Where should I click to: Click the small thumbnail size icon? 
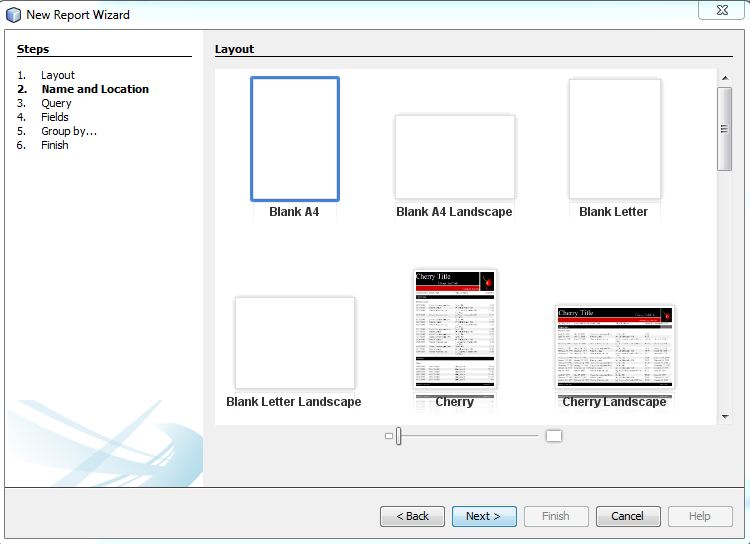[388, 436]
